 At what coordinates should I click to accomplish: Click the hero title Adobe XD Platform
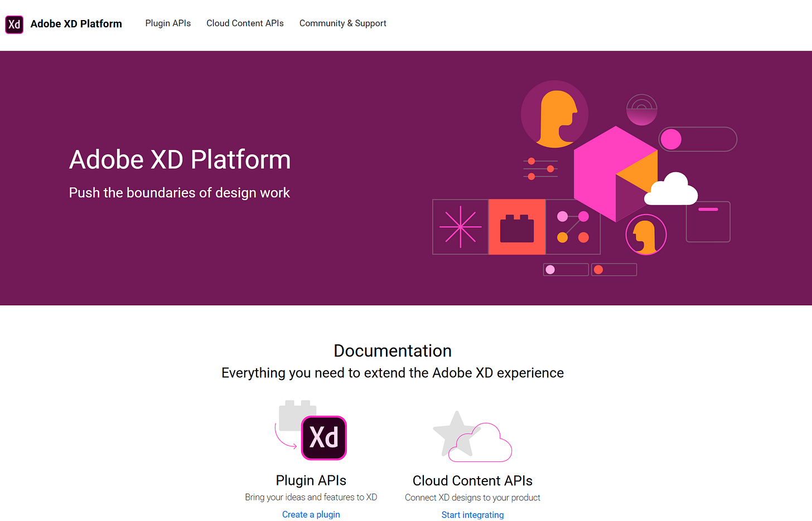coord(180,159)
